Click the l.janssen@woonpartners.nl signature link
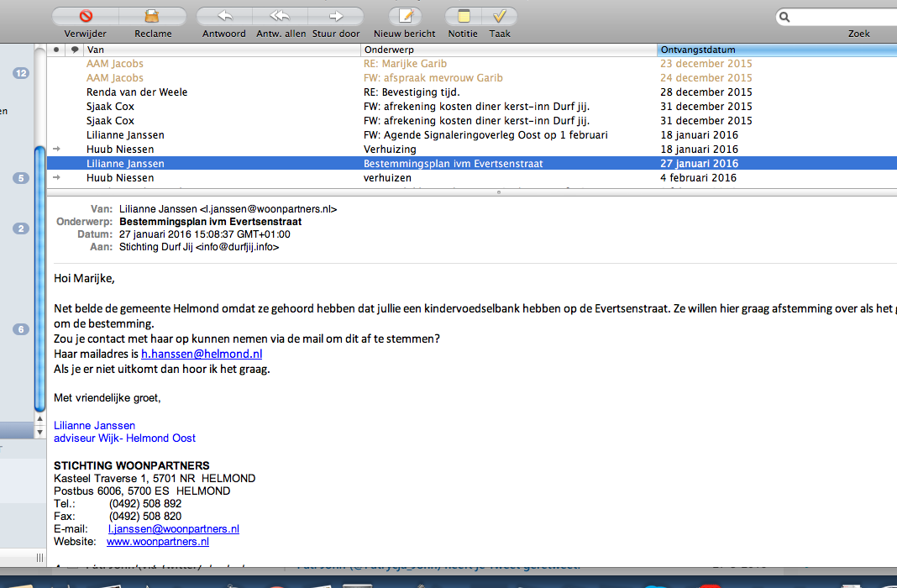This screenshot has height=588, width=897. pyautogui.click(x=174, y=529)
